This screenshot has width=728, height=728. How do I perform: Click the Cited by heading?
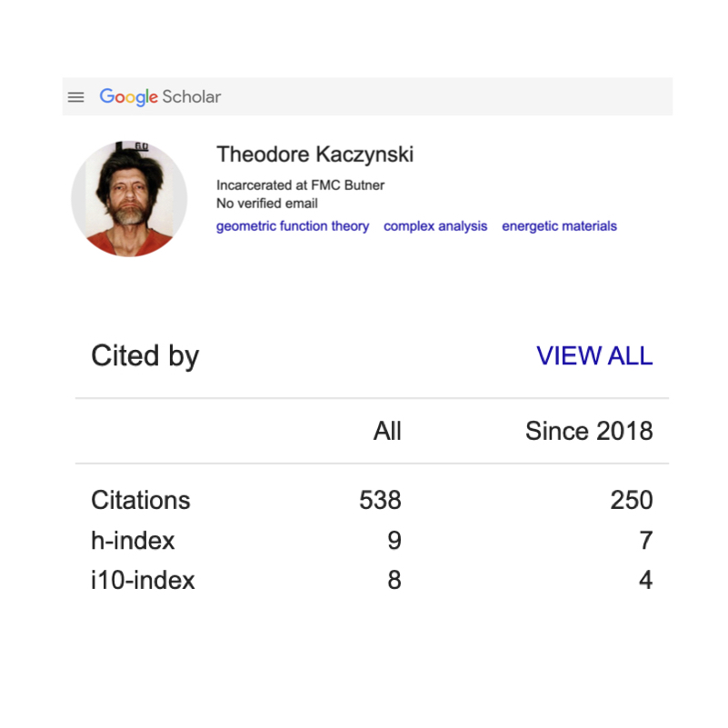[x=145, y=356]
